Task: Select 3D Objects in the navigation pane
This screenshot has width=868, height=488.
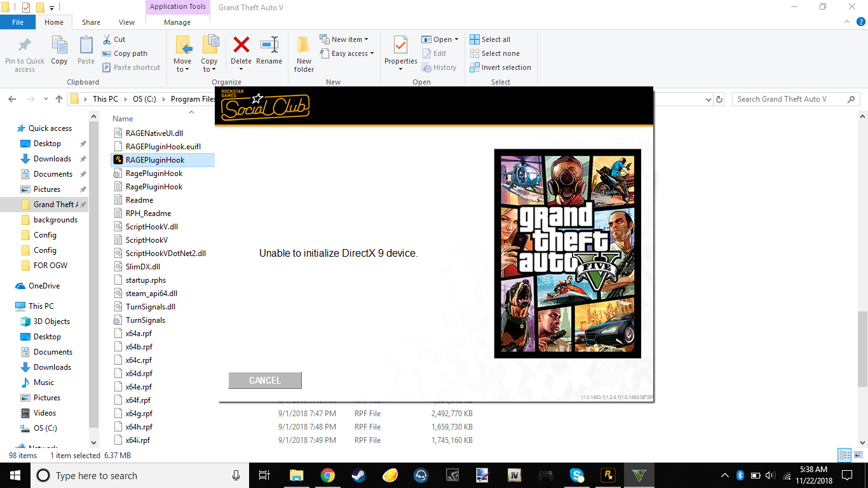Action: pyautogui.click(x=51, y=322)
